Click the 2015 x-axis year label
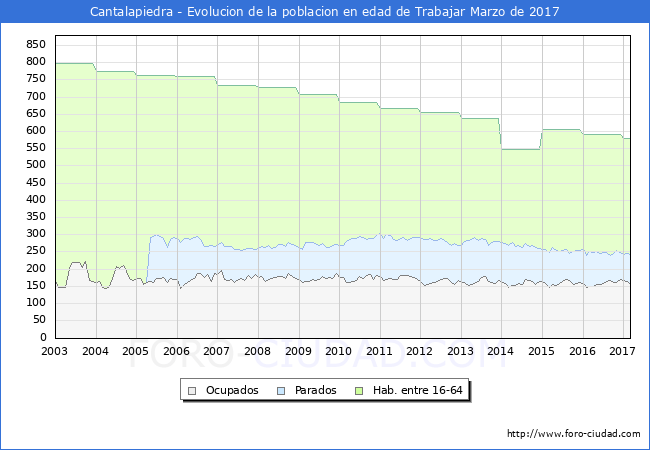This screenshot has height=450, width=650. pyautogui.click(x=541, y=351)
